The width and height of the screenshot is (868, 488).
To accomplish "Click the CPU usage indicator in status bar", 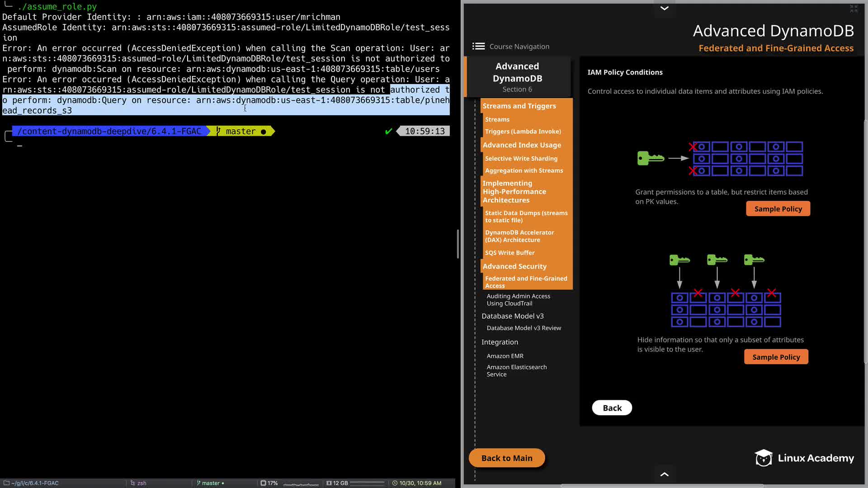I will (x=269, y=483).
